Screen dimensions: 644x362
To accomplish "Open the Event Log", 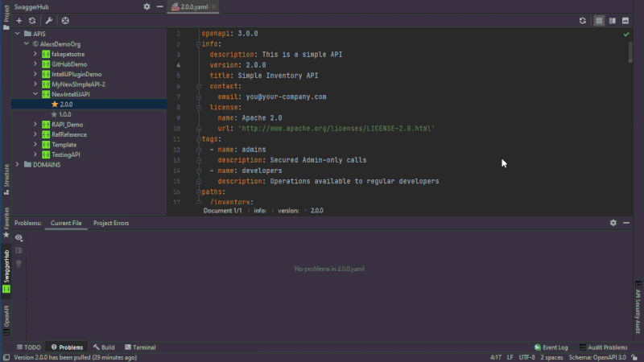I will (551, 348).
